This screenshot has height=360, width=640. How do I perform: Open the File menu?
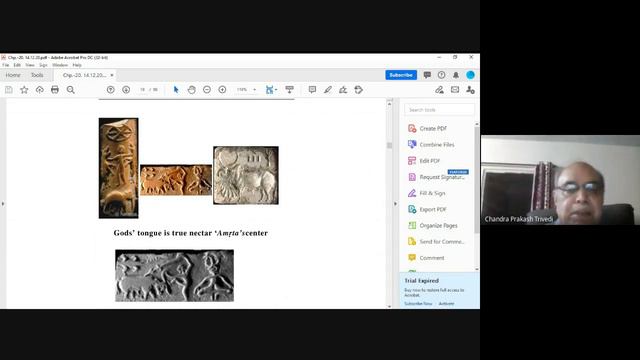(6, 65)
